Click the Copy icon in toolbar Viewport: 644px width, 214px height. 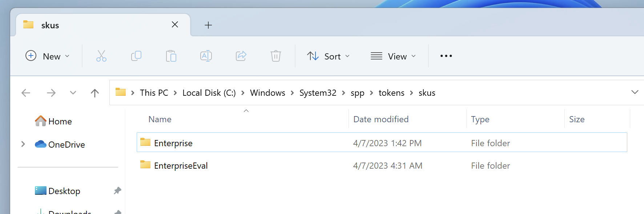pyautogui.click(x=136, y=56)
